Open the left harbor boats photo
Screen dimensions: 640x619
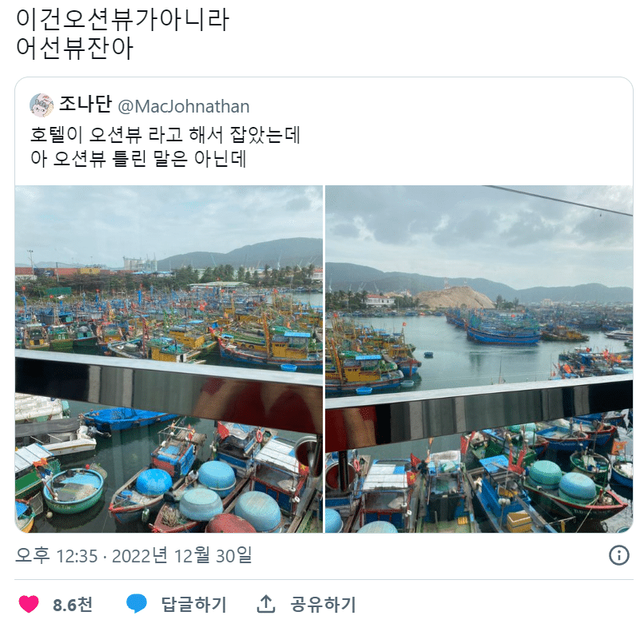[169, 359]
